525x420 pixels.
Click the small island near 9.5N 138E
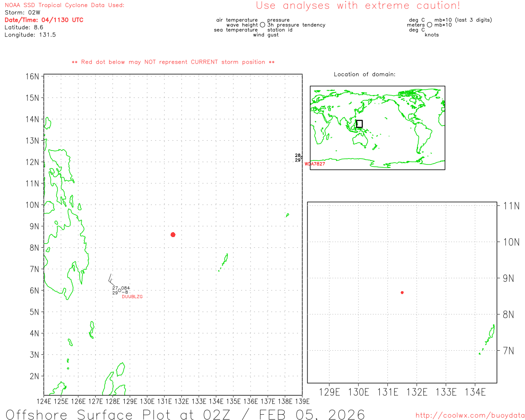(287, 215)
